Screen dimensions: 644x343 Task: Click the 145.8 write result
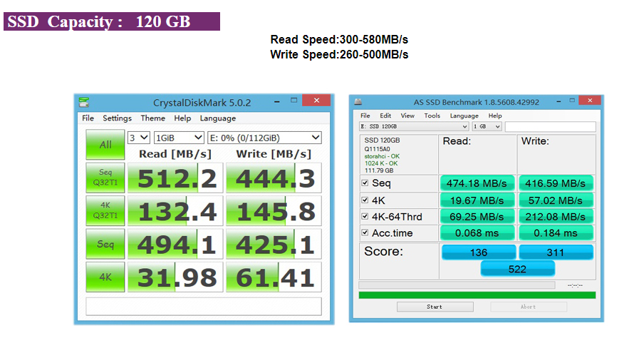tap(274, 210)
